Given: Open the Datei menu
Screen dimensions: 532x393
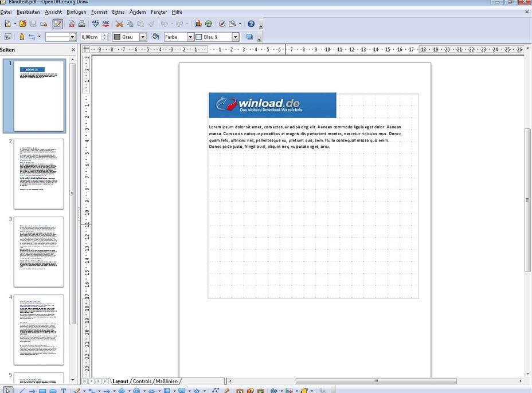Looking at the screenshot, I should pyautogui.click(x=6, y=12).
